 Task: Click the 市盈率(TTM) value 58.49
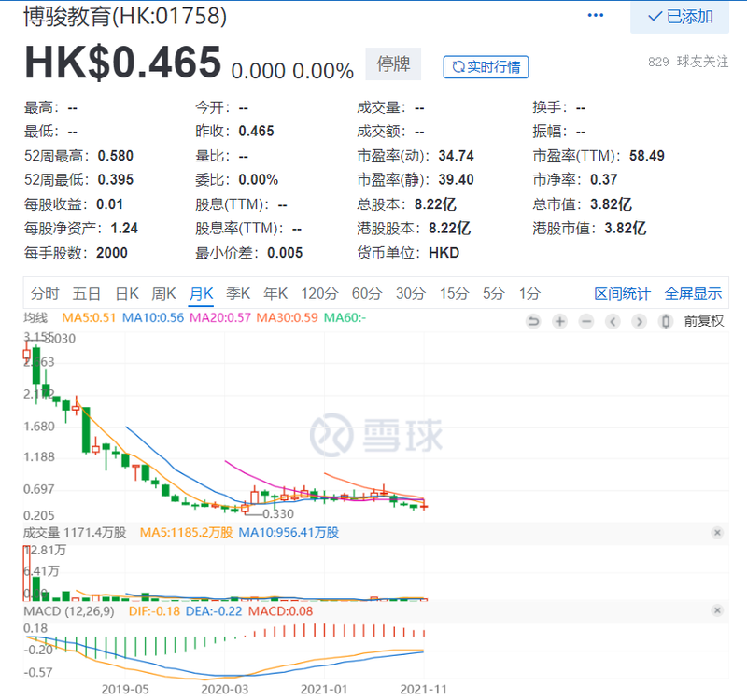click(646, 156)
